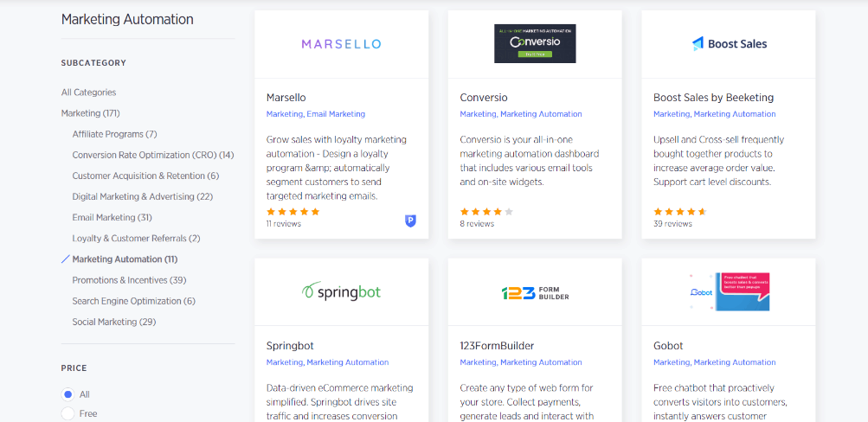Viewport: 868px width, 422px height.
Task: Click the 123 Form Builder logo
Action: pyautogui.click(x=535, y=292)
